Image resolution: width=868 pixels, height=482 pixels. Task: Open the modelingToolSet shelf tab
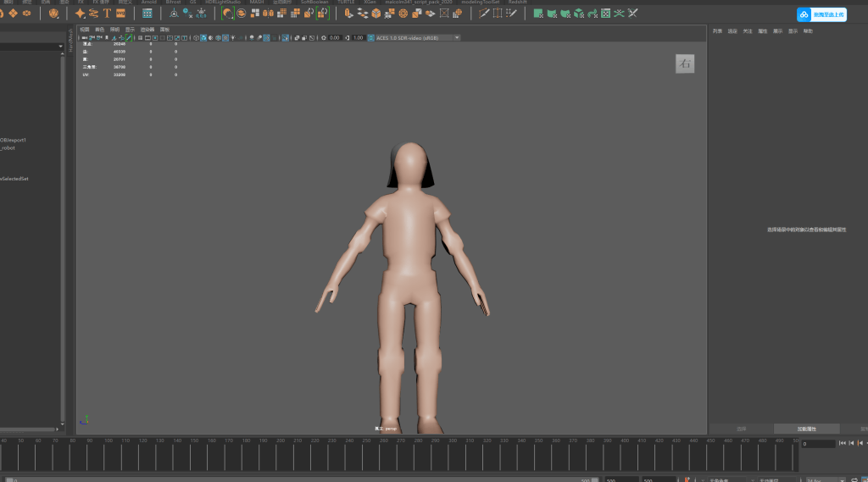480,3
